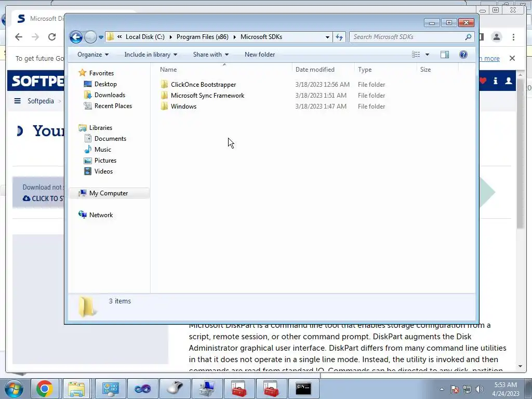The image size is (532, 399).
Task: Open Recent Places in Favorites
Action: [x=113, y=106]
